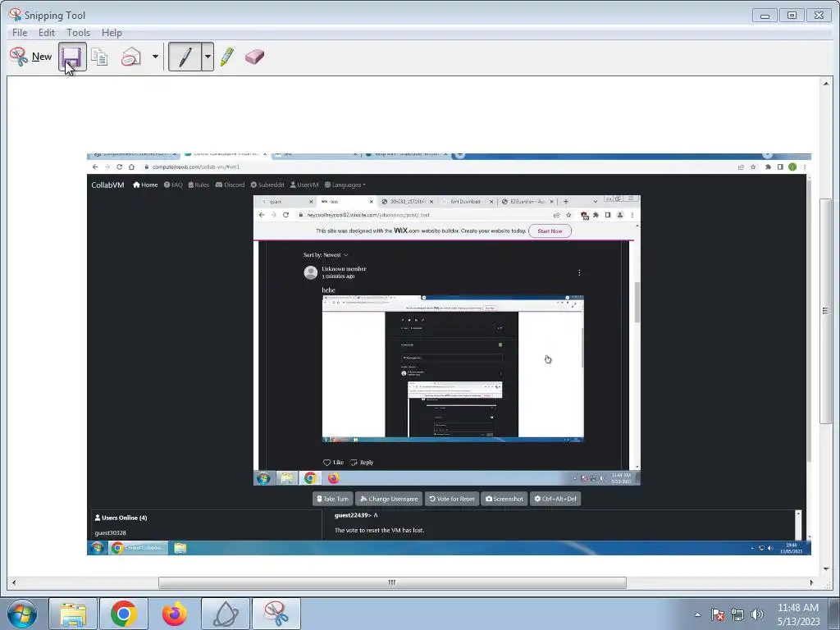Open the Help menu
Viewport: 840px width, 630px height.
point(112,33)
